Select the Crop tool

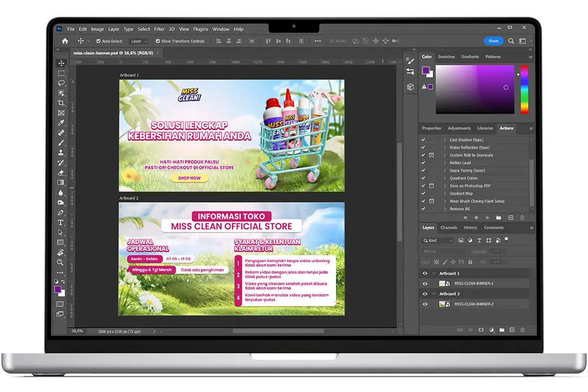click(61, 103)
